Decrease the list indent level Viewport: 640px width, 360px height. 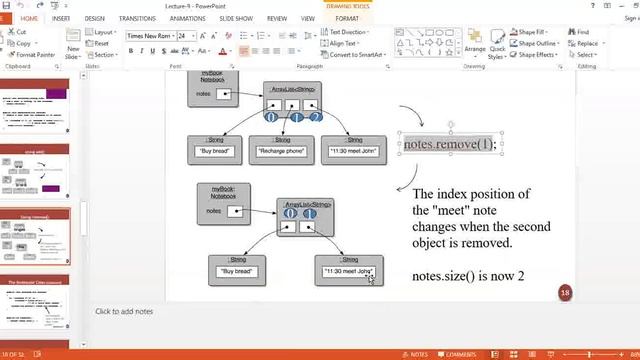[x=282, y=36]
